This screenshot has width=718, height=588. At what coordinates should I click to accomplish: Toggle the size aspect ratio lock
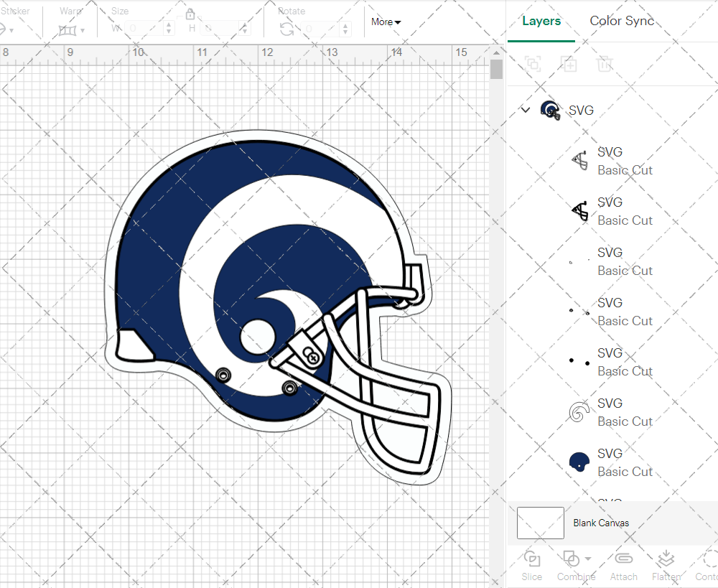point(190,14)
